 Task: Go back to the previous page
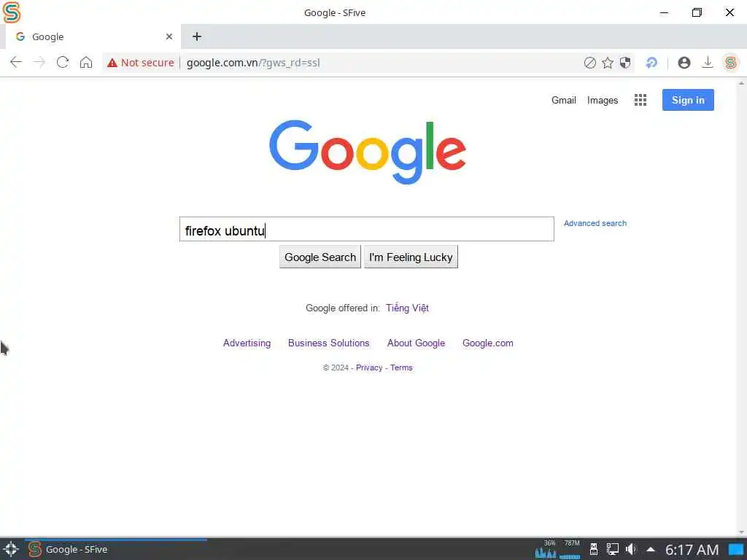click(16, 63)
